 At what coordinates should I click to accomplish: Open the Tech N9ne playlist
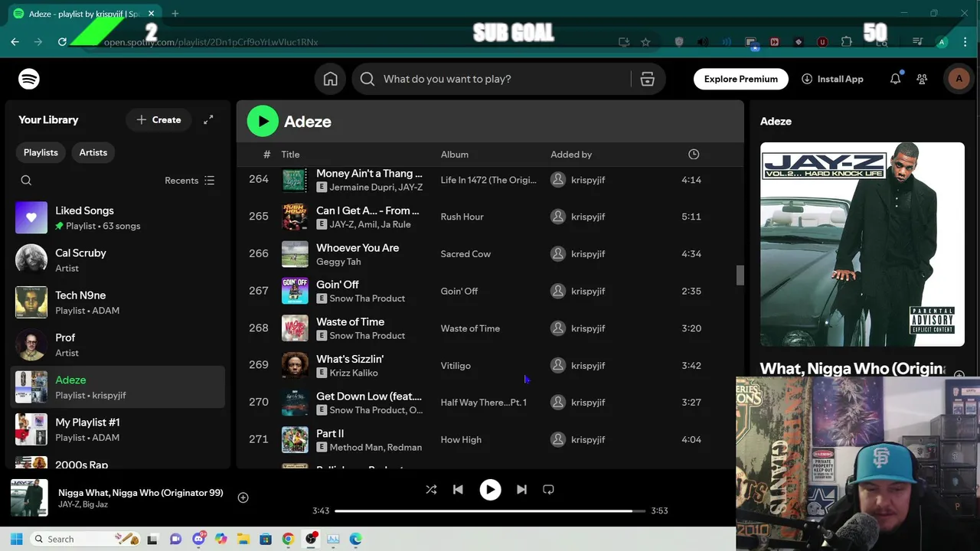[118, 302]
